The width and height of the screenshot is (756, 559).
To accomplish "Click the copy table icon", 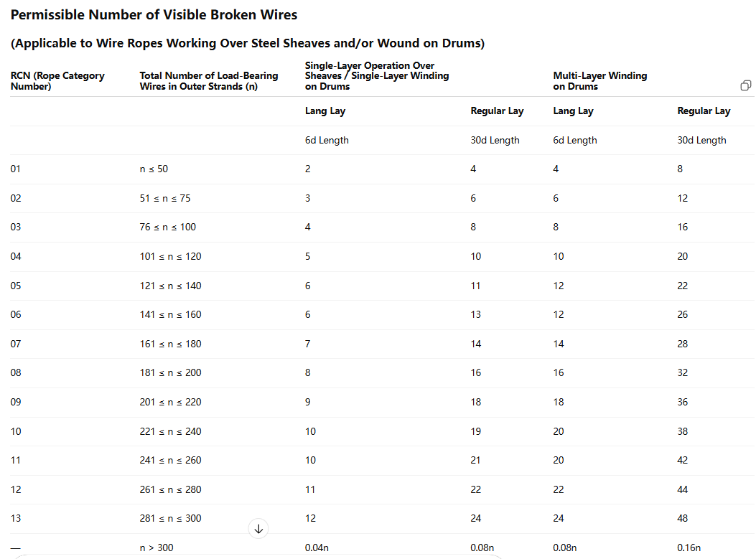I will point(746,86).
